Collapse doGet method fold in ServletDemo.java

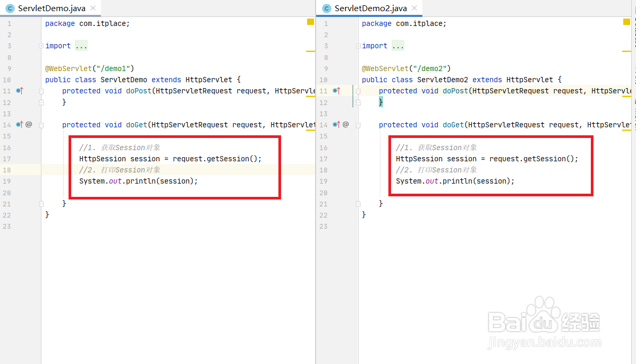tap(41, 126)
